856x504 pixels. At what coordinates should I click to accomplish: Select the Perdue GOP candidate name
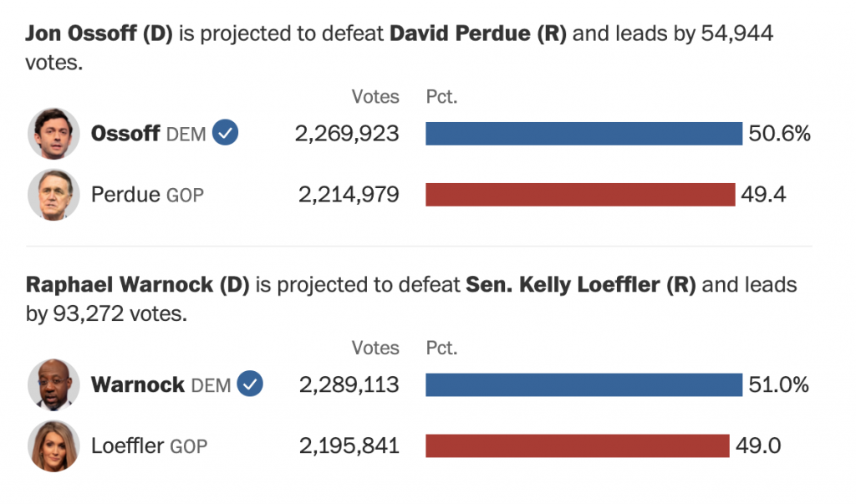(x=147, y=196)
